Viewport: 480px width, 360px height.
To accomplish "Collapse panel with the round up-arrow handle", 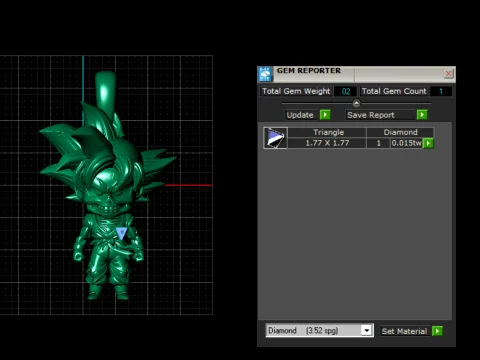I will point(356,103).
